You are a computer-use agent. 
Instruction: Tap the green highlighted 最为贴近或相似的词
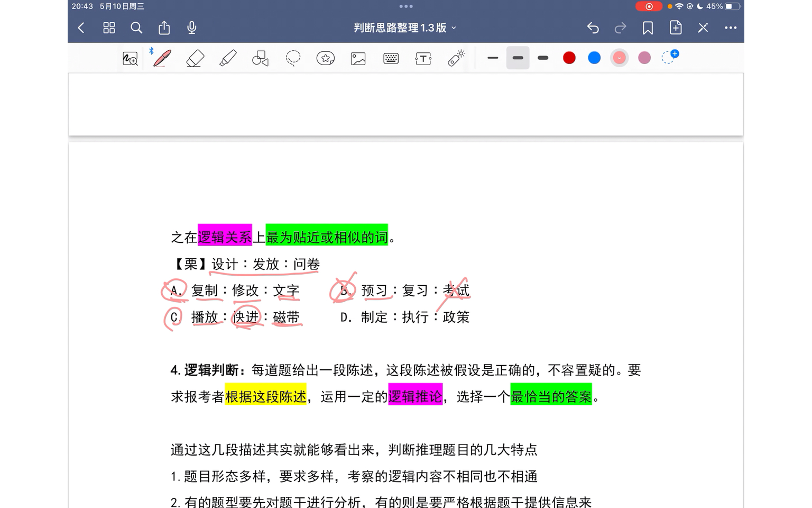pyautogui.click(x=327, y=237)
